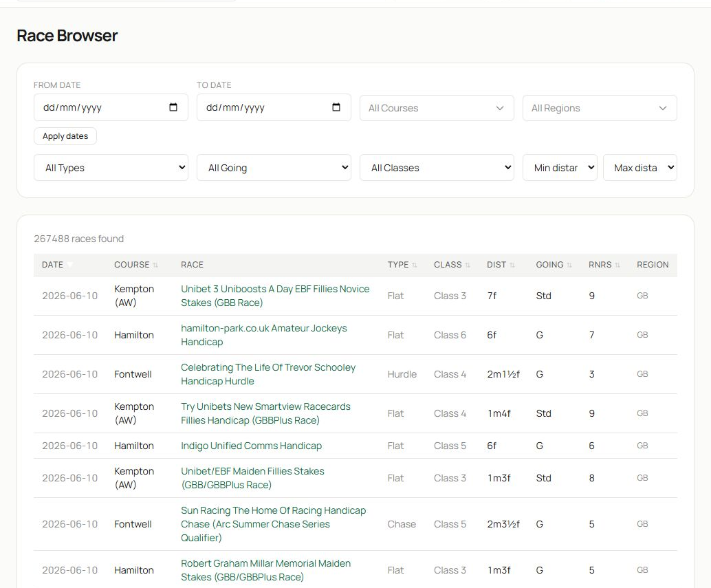Open the All Types dropdown
Image resolution: width=711 pixels, height=588 pixels.
pyautogui.click(x=111, y=168)
